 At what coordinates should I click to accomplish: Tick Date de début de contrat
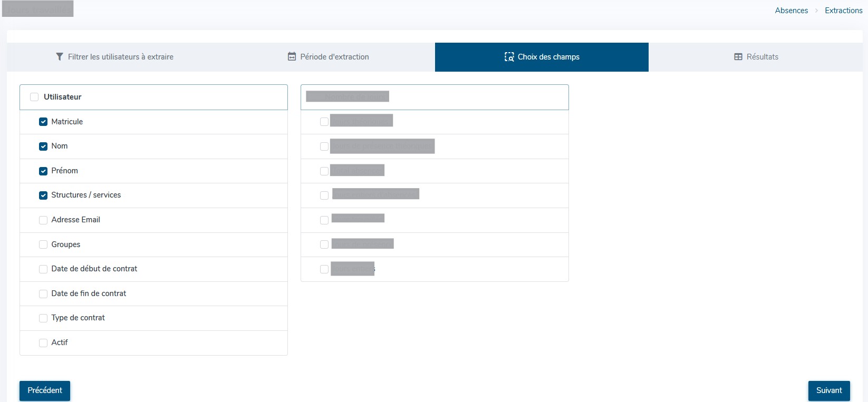43,269
